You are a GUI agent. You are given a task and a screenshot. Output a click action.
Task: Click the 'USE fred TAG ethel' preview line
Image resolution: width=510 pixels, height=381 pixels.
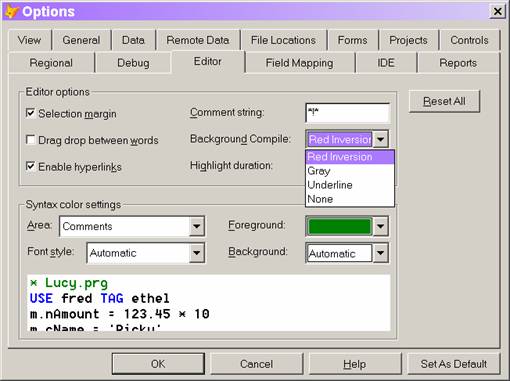pyautogui.click(x=99, y=298)
